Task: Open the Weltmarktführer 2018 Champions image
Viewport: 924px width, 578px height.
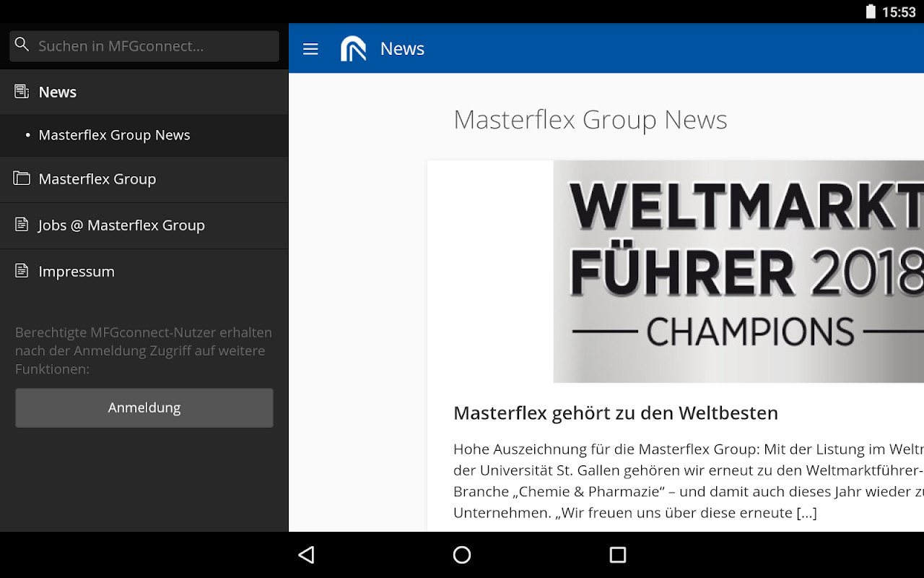Action: (x=738, y=272)
